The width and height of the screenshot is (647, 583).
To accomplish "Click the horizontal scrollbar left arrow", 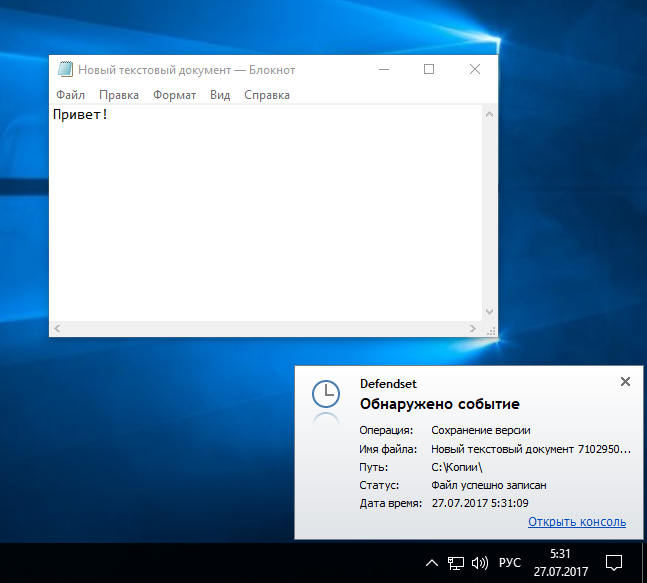I will (x=57, y=328).
